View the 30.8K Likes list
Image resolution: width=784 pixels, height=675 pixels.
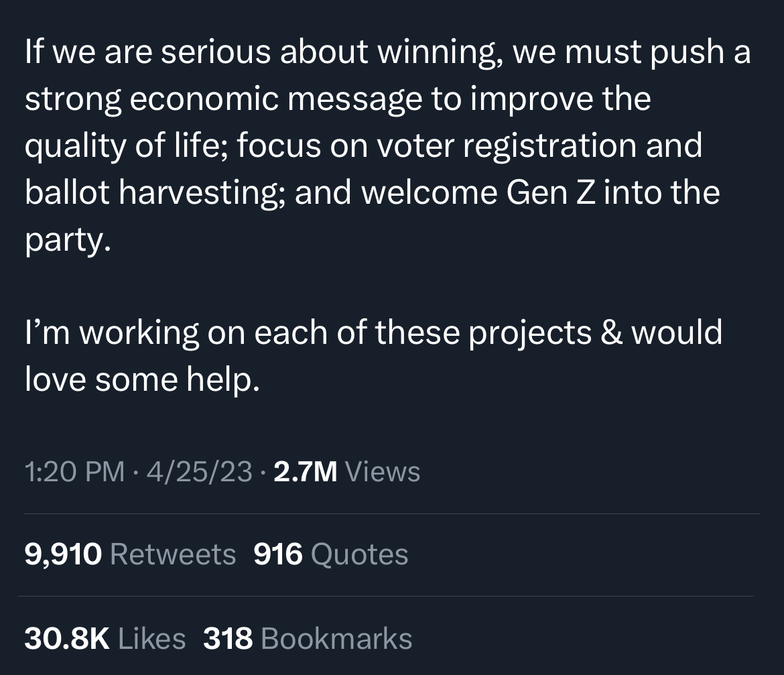pyautogui.click(x=105, y=638)
